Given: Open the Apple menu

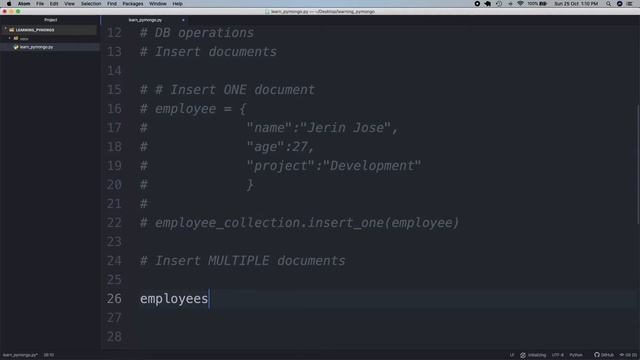Looking at the screenshot, I should pyautogui.click(x=9, y=4).
